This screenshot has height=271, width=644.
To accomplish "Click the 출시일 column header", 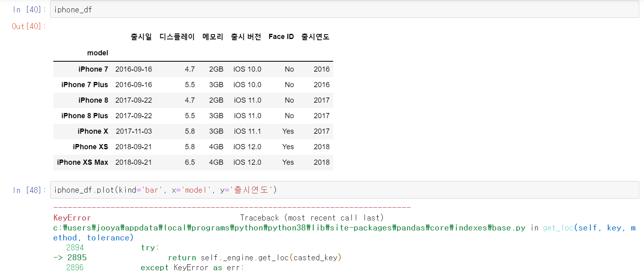I will tap(142, 37).
